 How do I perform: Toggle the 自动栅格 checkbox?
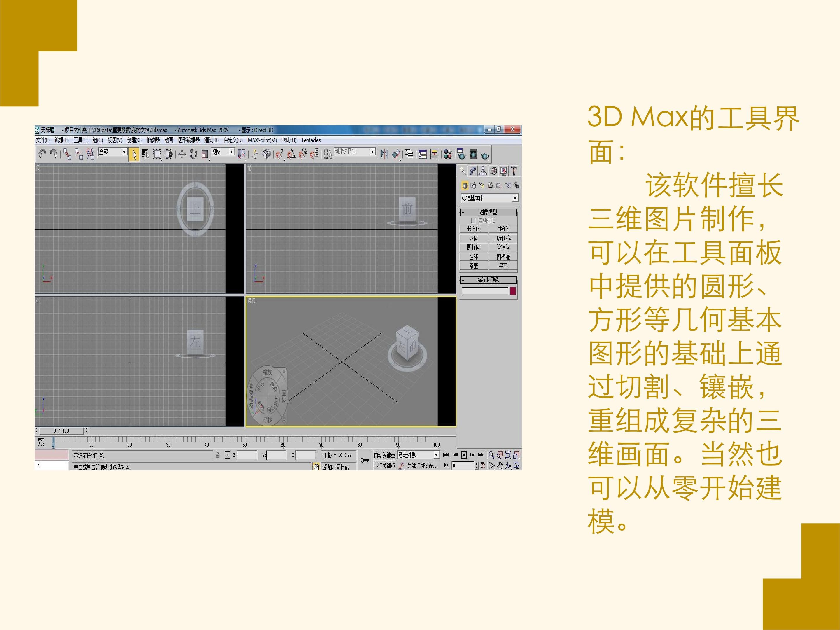(473, 220)
